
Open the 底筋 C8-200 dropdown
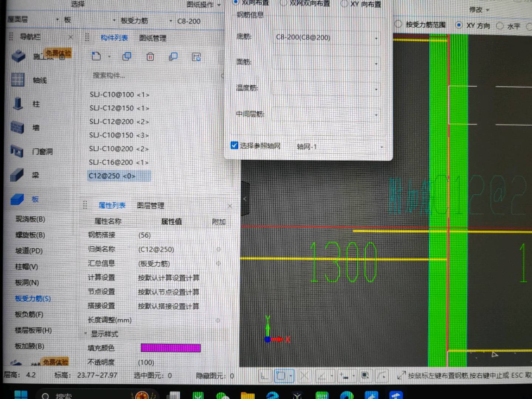[376, 38]
